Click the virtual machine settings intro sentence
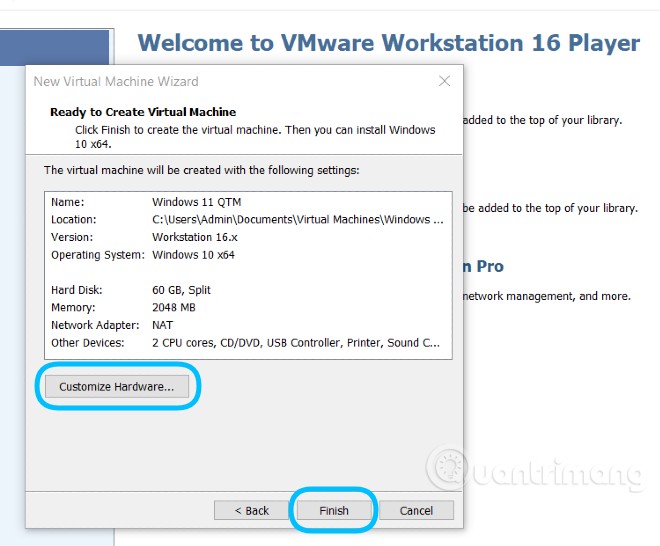Image resolution: width=660 pixels, height=546 pixels. pyautogui.click(x=202, y=170)
